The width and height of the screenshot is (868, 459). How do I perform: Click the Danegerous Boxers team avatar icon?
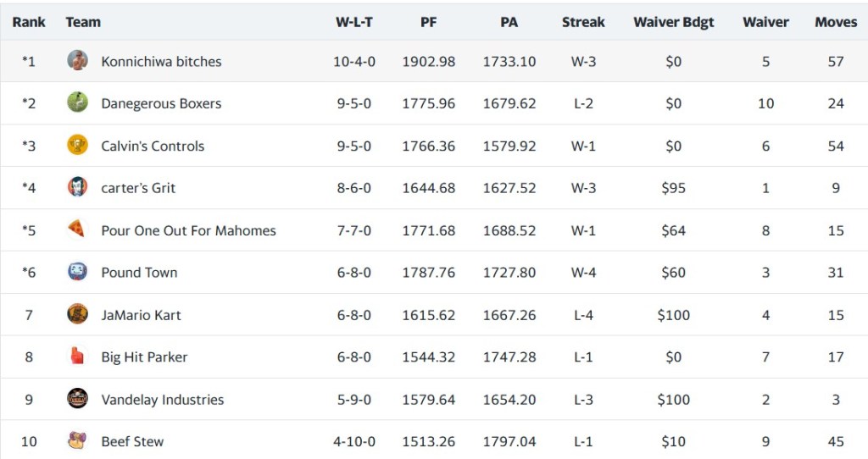tap(77, 103)
